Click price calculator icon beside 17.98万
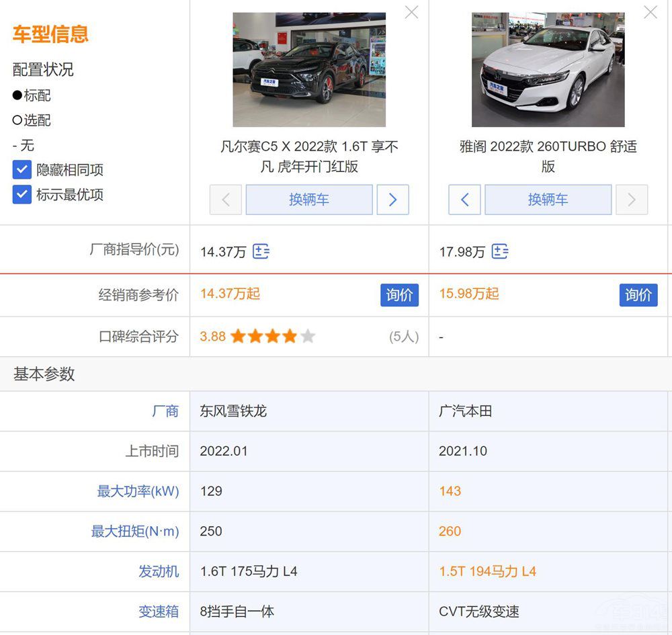The image size is (672, 635). [x=500, y=252]
